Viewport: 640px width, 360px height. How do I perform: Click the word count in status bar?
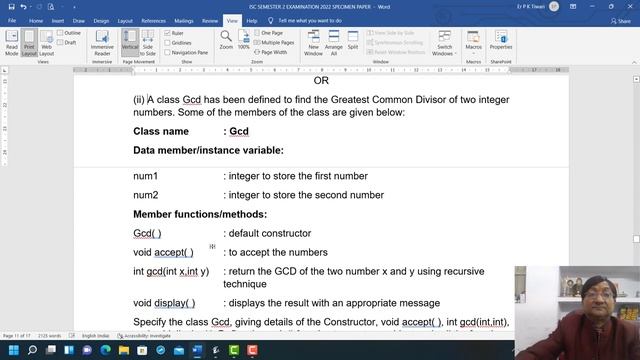coord(49,336)
